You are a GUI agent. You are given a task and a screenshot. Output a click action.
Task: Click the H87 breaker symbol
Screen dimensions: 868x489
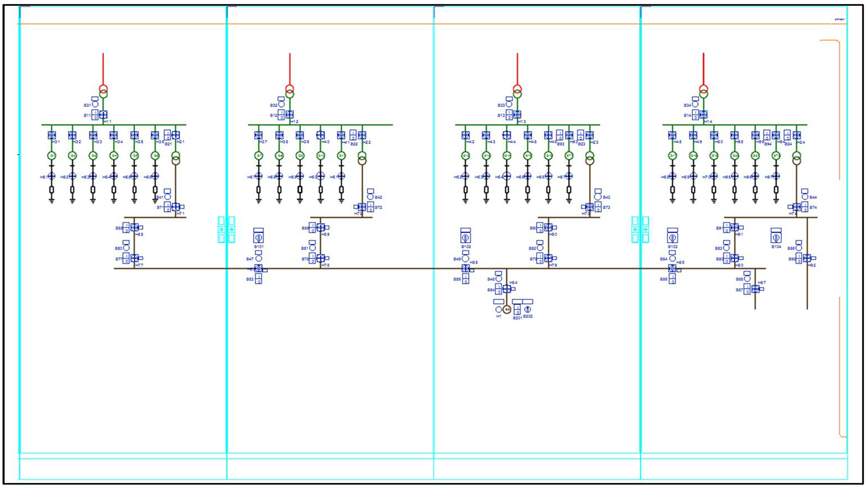click(755, 289)
